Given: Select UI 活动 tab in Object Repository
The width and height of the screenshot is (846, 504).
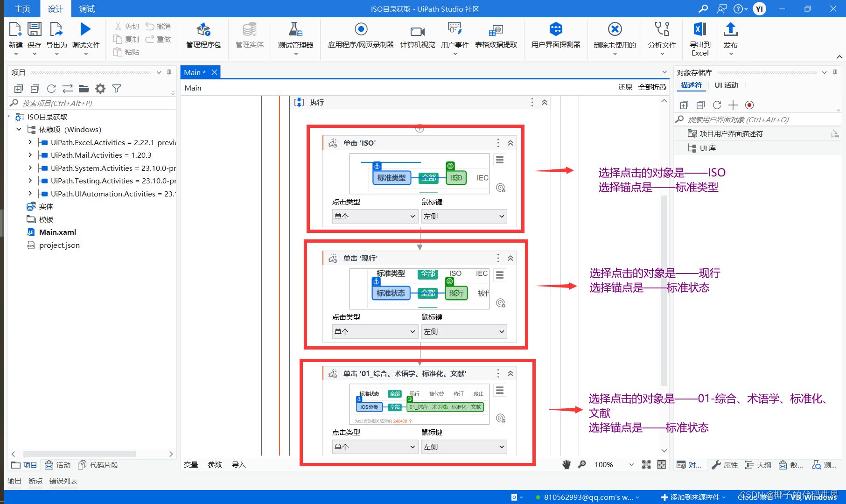Looking at the screenshot, I should click(726, 85).
